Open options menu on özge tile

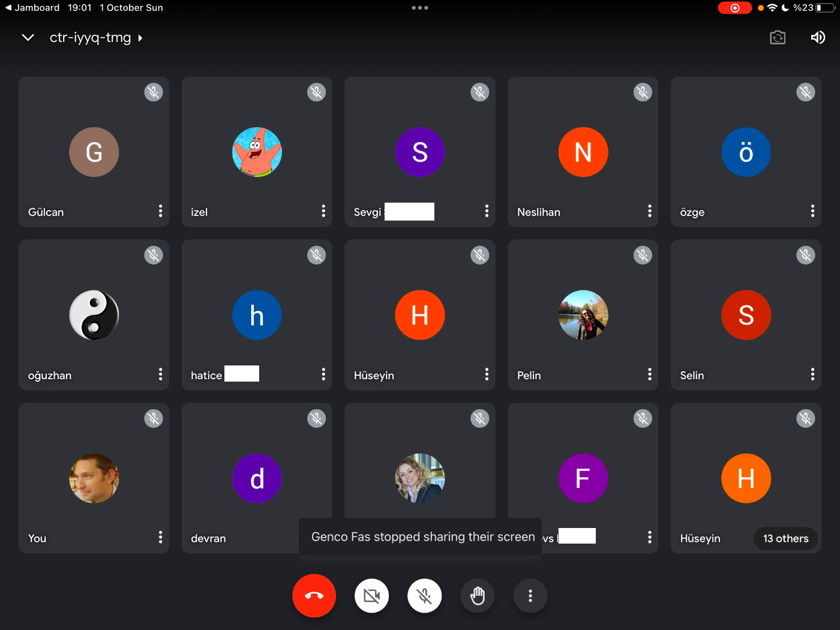(812, 211)
